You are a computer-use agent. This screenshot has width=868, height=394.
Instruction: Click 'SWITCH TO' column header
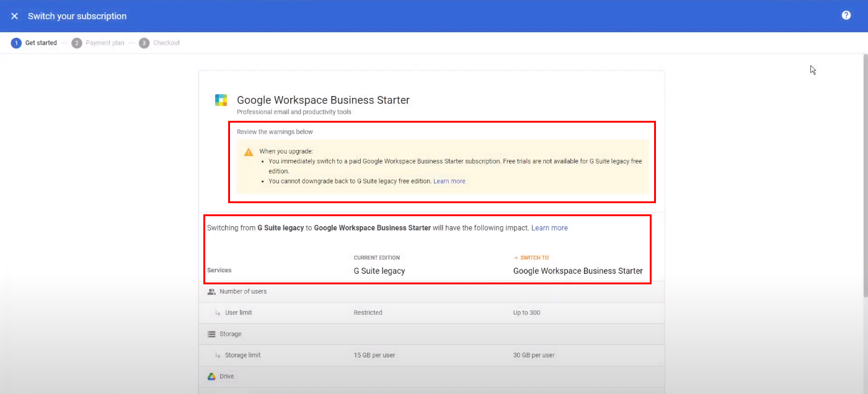[531, 258]
